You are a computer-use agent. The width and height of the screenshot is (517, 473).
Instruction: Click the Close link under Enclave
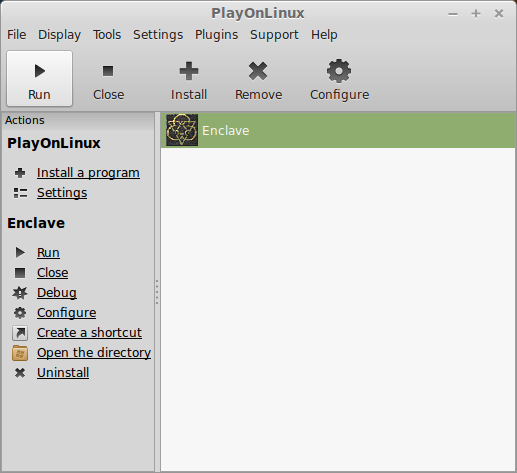(53, 273)
